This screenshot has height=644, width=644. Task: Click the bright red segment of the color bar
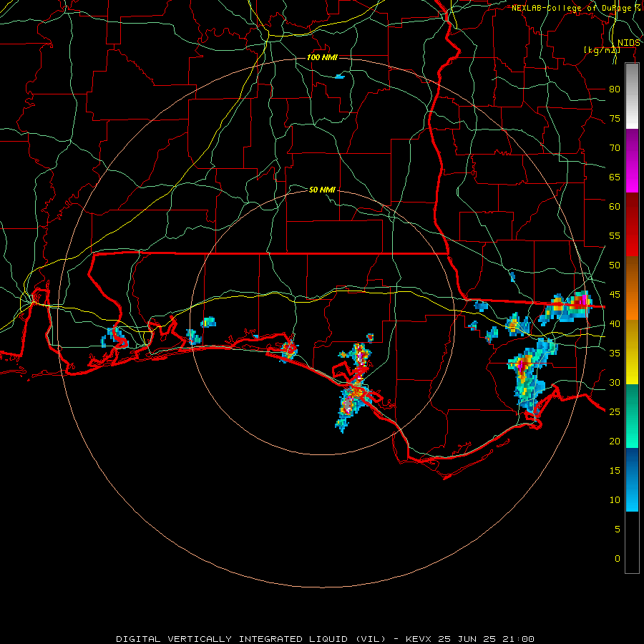[x=632, y=225]
